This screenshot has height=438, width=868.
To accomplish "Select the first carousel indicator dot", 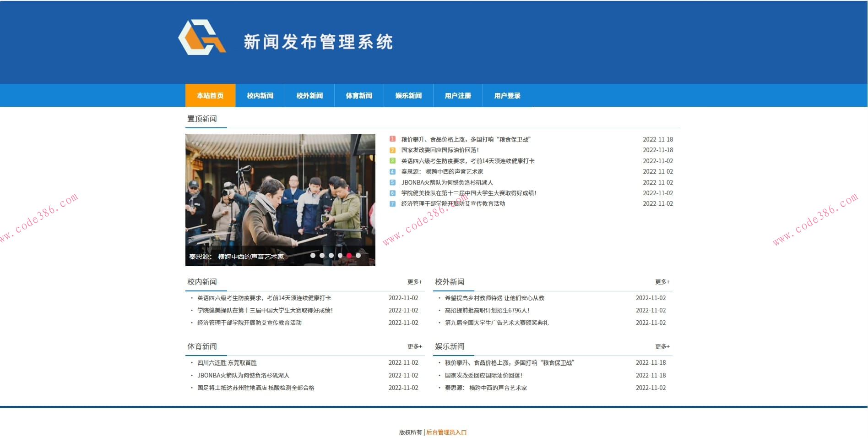I will (x=313, y=256).
